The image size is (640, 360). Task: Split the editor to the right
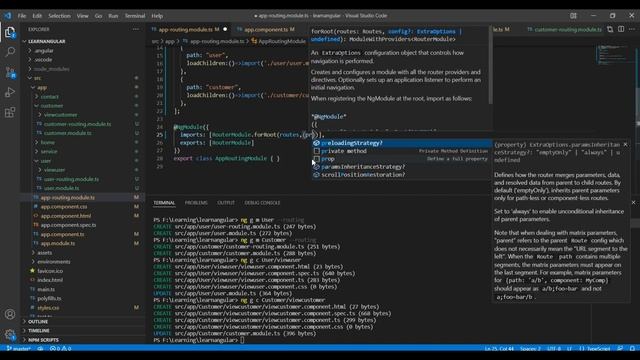[621, 29]
